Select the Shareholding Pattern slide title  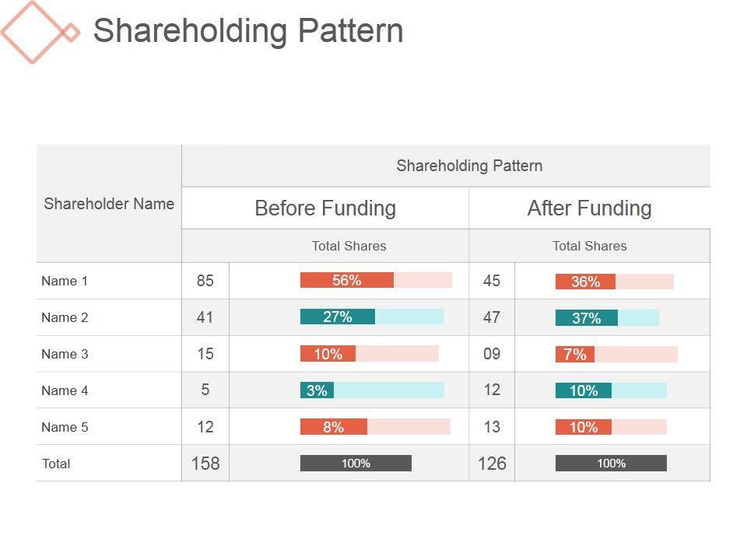pos(248,31)
